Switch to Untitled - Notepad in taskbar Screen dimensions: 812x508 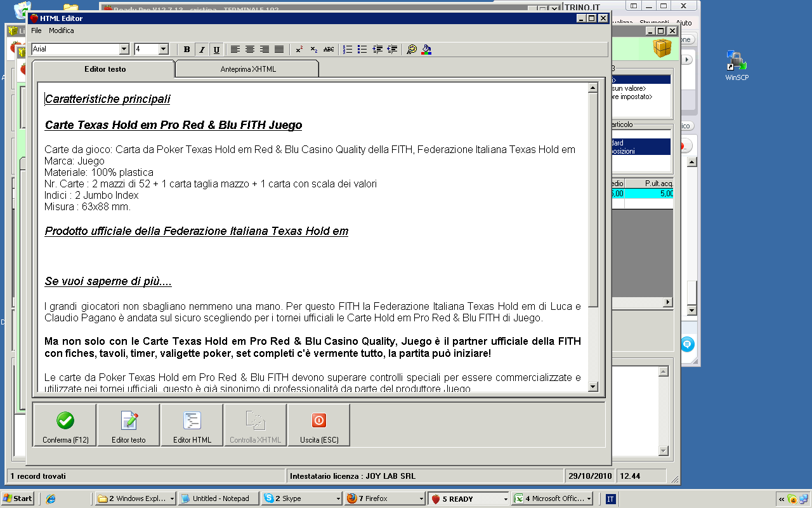click(218, 498)
